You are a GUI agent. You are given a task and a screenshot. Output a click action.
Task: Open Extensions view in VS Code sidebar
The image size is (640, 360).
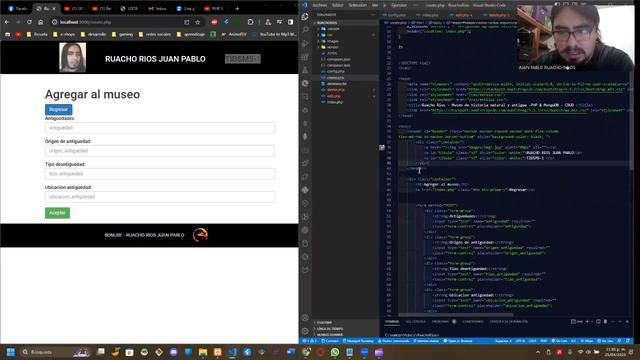point(305,57)
